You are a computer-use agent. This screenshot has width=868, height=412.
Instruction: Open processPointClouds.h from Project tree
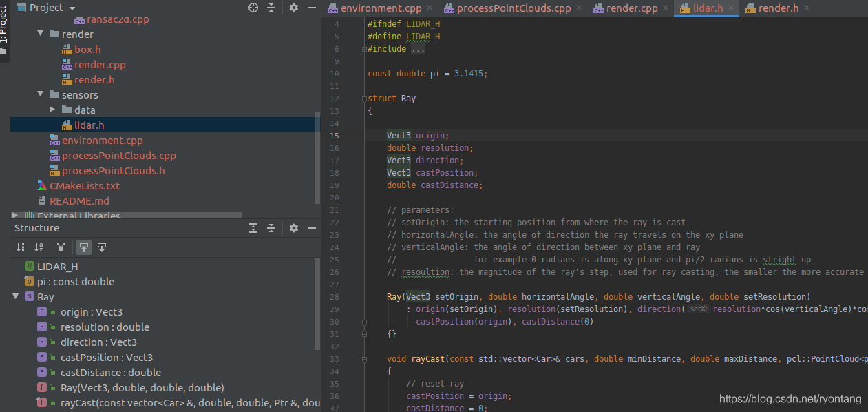[x=114, y=170]
